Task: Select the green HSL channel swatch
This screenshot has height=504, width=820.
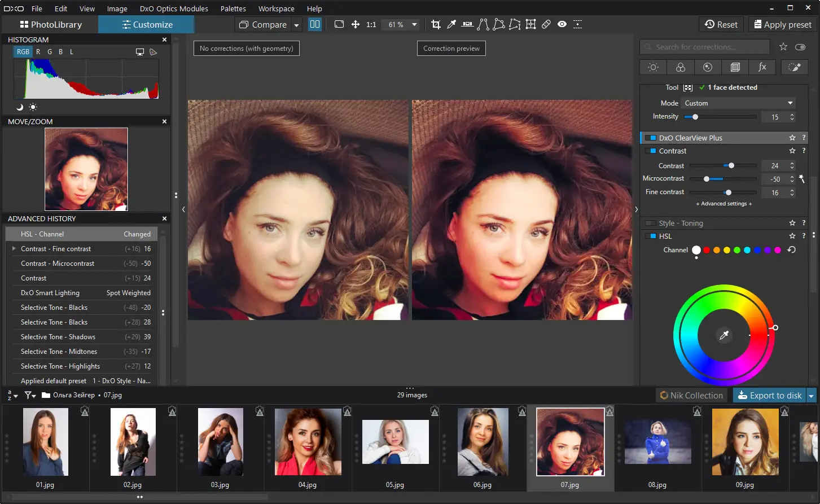Action: tap(736, 250)
